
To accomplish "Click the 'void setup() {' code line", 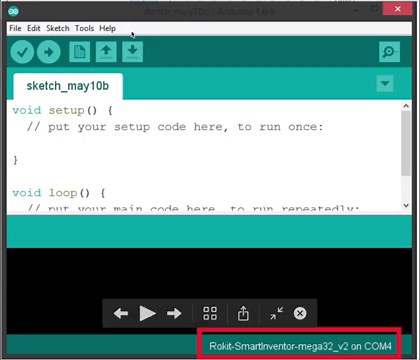I will pos(62,110).
